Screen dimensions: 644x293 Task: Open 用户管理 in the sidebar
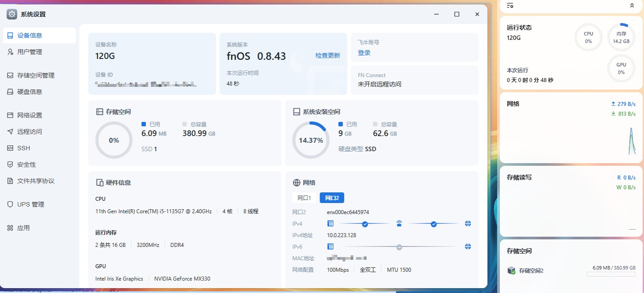pos(29,52)
